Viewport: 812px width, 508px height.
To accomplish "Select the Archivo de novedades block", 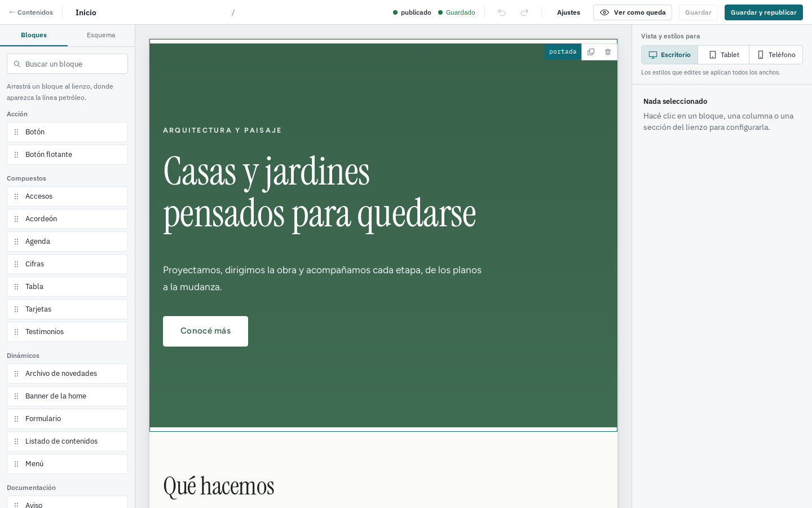I will click(x=67, y=374).
